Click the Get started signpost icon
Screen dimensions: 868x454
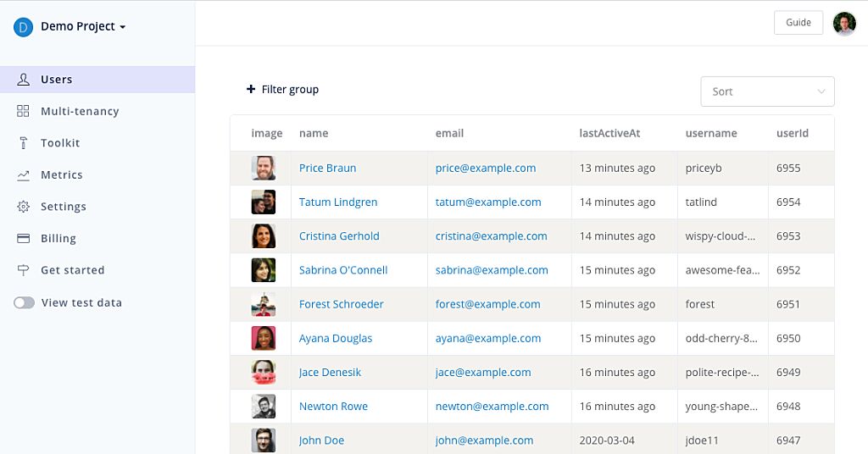pyautogui.click(x=23, y=270)
